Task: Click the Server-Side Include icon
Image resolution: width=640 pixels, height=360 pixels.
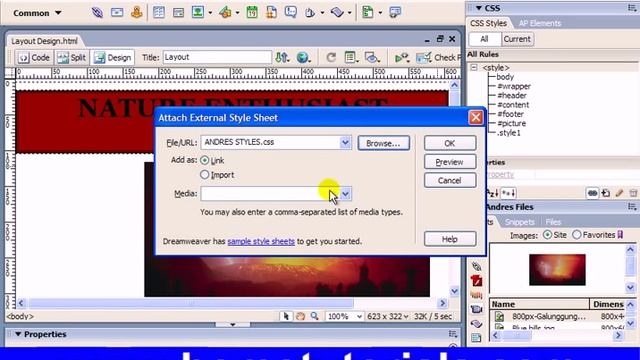Action: coord(271,13)
